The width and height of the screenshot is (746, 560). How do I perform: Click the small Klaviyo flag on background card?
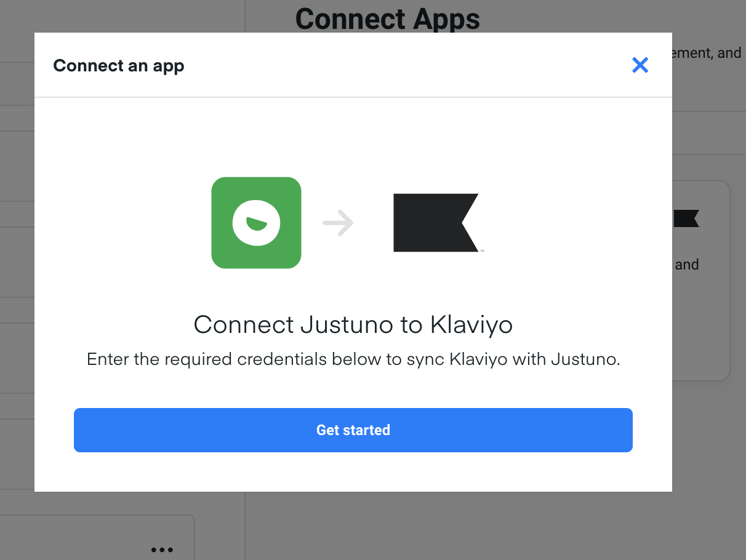pyautogui.click(x=686, y=218)
